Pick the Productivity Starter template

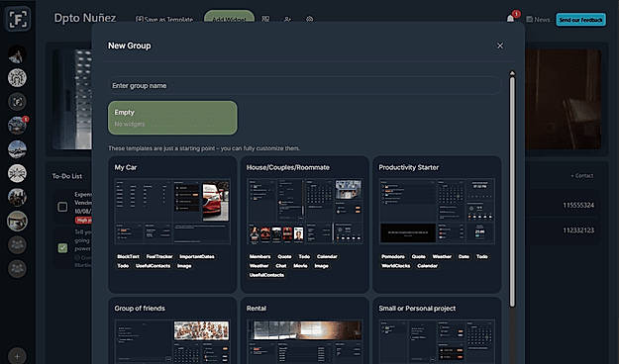[437, 225]
